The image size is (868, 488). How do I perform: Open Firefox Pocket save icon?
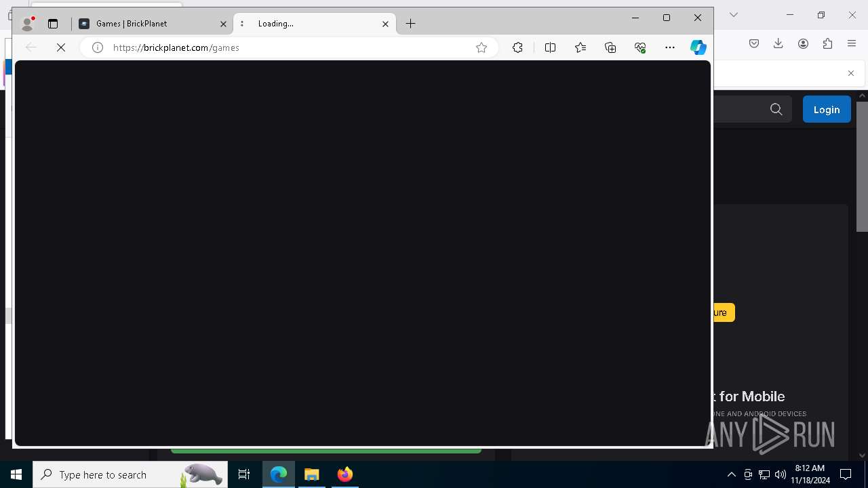754,43
